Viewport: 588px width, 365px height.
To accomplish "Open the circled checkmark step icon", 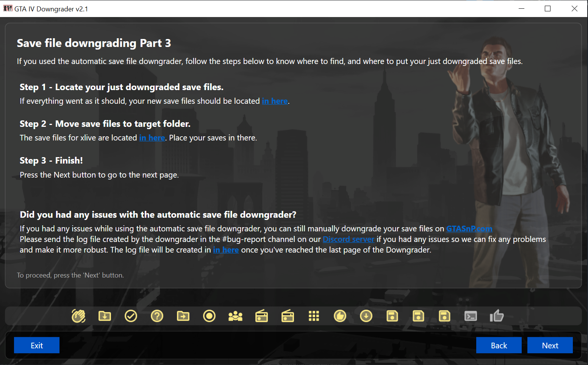I will 131,316.
